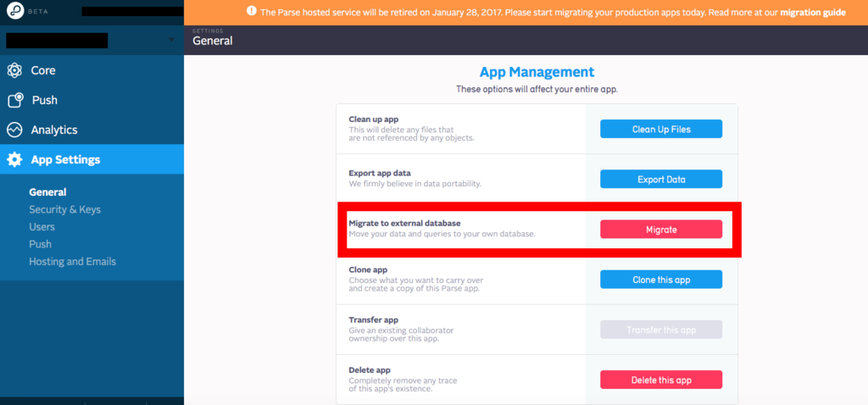Click the 'Delete app' row title

pyautogui.click(x=371, y=369)
